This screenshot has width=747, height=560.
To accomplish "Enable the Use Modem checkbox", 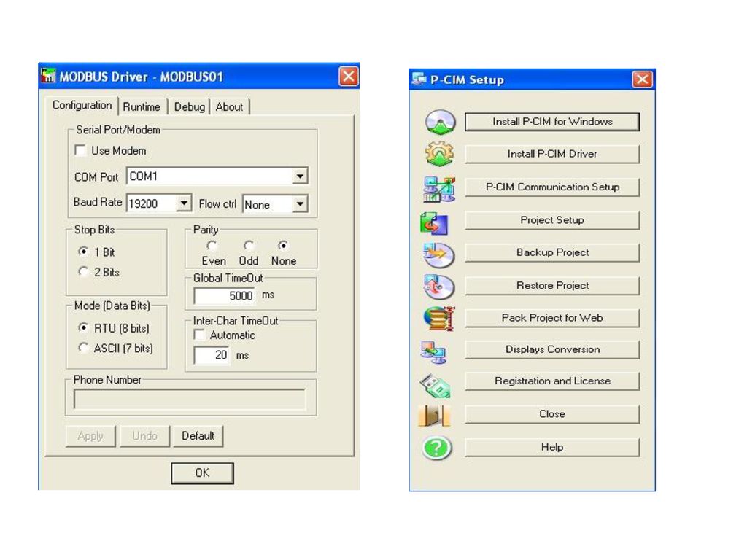I will tap(80, 150).
